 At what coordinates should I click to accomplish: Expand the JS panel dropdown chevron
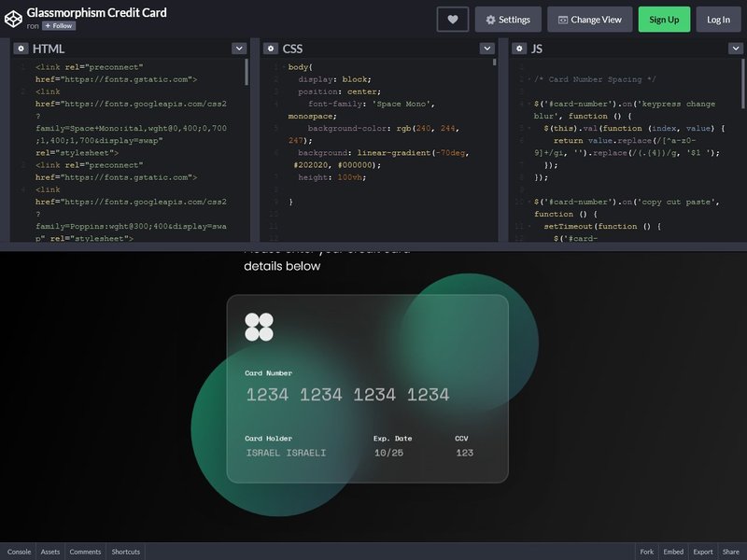[x=736, y=49]
